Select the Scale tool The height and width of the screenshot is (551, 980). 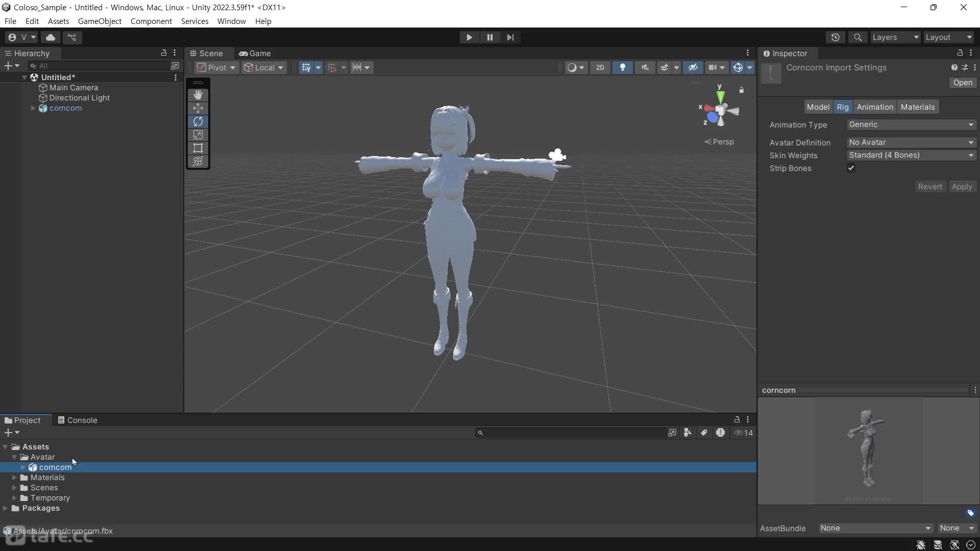point(198,135)
